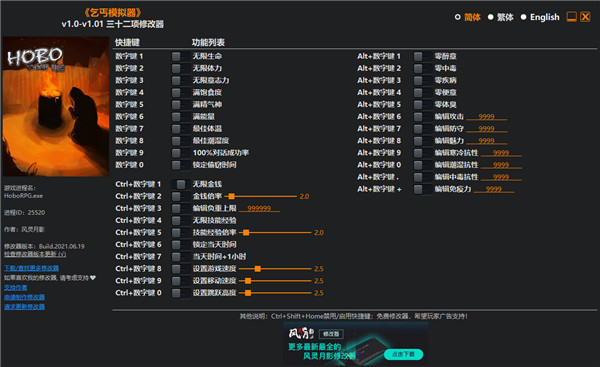The width and height of the screenshot is (600, 367).
Task: Click the 风灵月影 logo in the ad banner
Action: [301, 333]
